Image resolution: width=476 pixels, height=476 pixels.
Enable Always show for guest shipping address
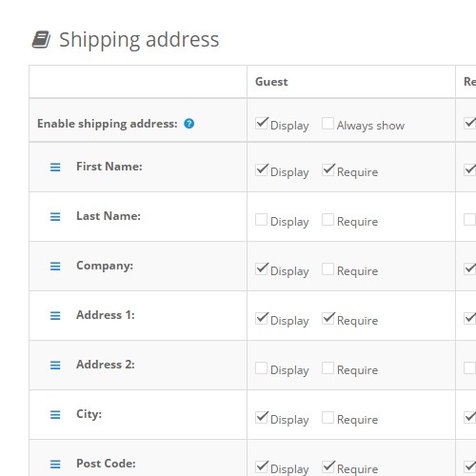tap(327, 124)
